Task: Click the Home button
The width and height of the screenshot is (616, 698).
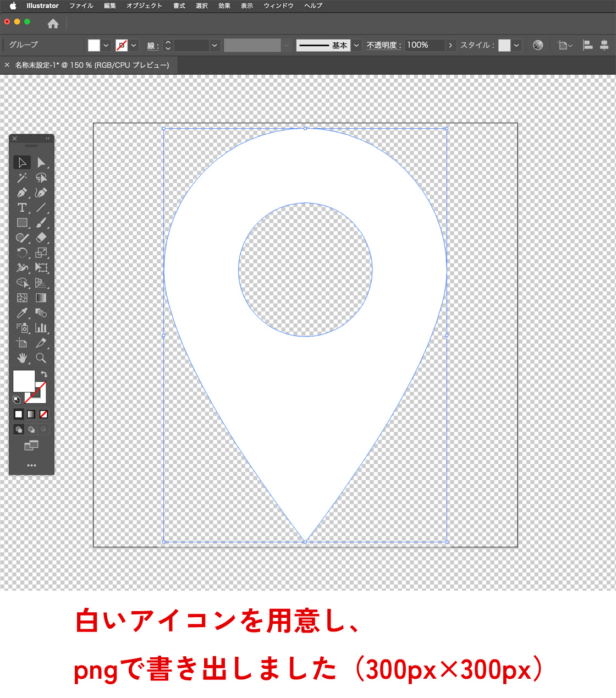Action: point(53,24)
